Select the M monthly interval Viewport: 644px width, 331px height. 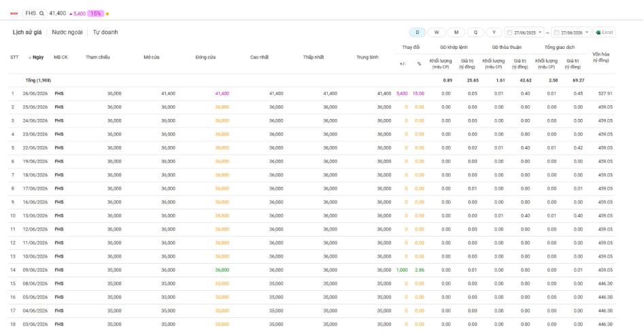click(456, 32)
